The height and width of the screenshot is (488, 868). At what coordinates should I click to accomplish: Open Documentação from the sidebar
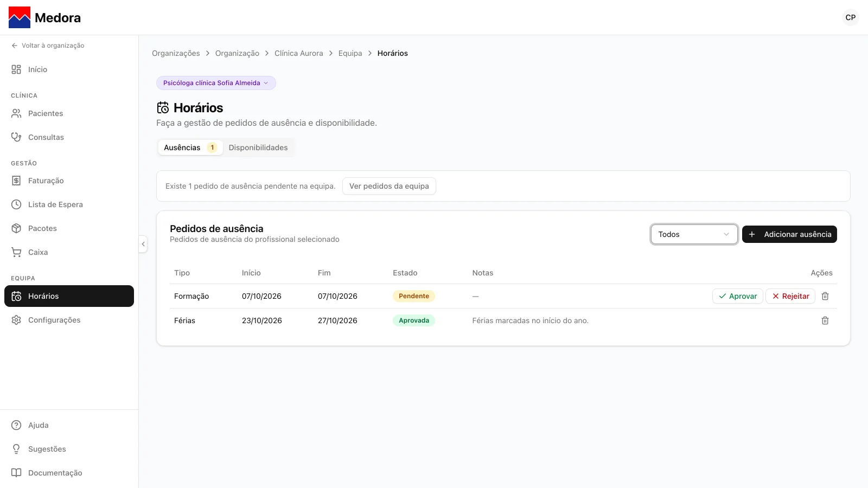(x=69, y=473)
